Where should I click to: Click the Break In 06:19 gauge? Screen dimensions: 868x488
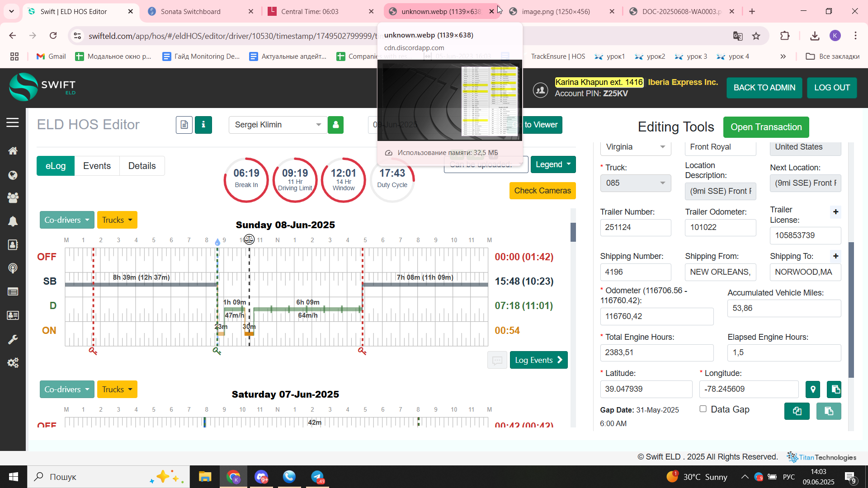point(246,179)
